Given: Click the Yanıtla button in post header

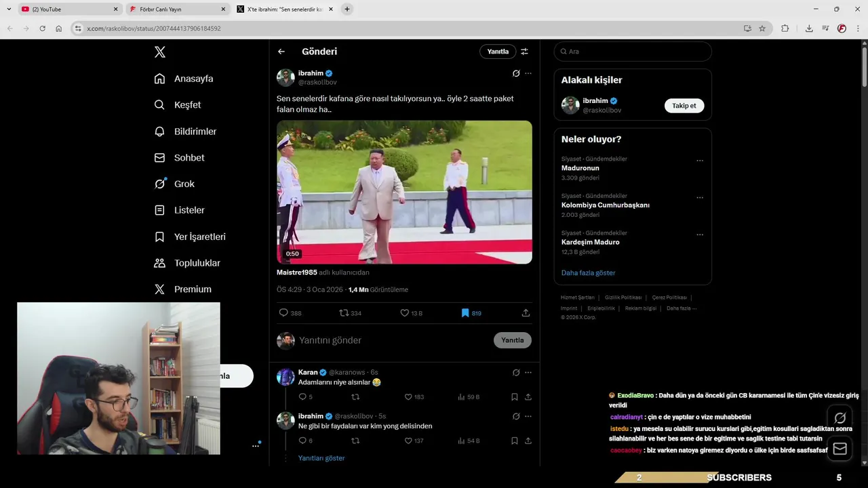Looking at the screenshot, I should [498, 52].
